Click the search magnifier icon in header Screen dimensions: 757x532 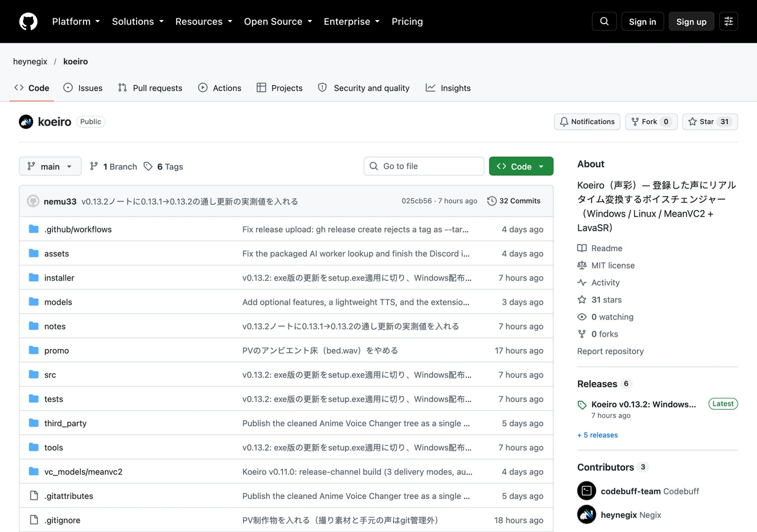pos(605,21)
